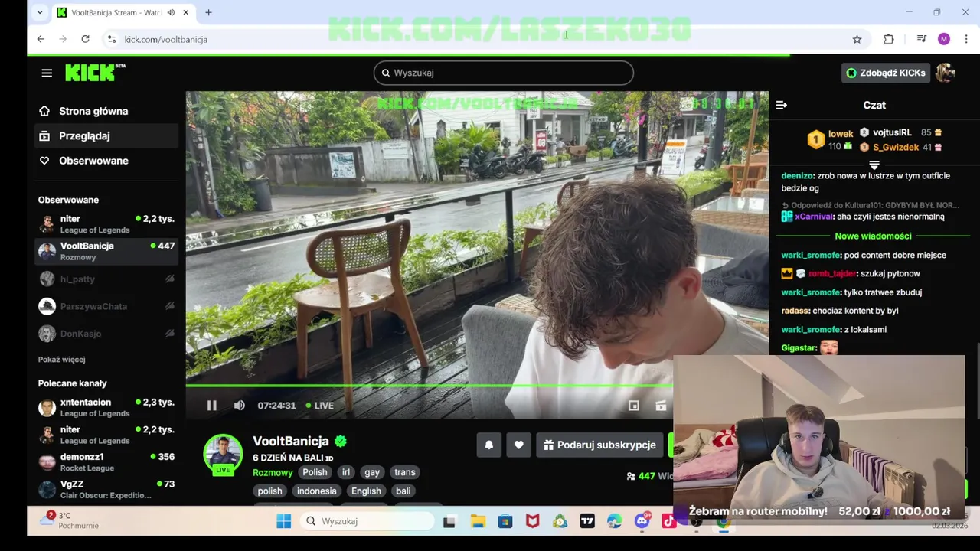This screenshot has height=551, width=980.
Task: Open browser extensions puzzle icon
Action: point(889,39)
